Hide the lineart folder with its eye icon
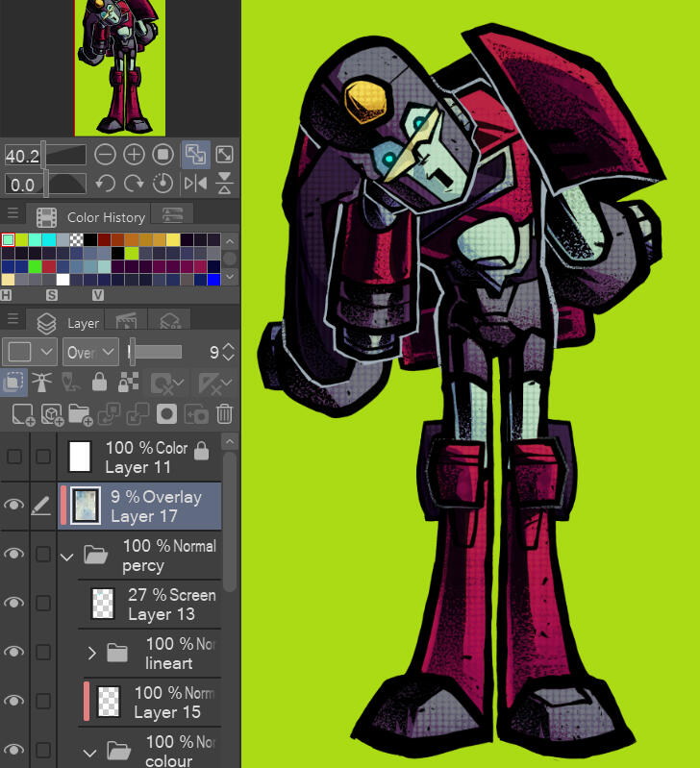Screen dimensions: 700x768 [13, 652]
